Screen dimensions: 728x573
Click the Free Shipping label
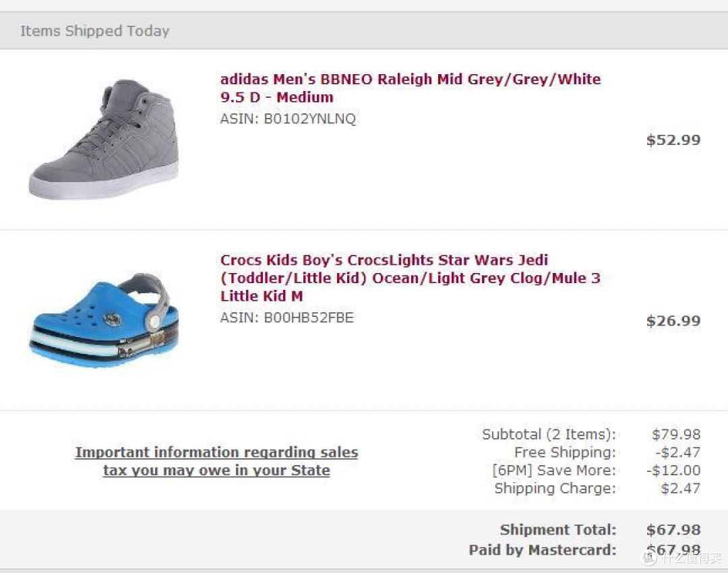tap(565, 452)
